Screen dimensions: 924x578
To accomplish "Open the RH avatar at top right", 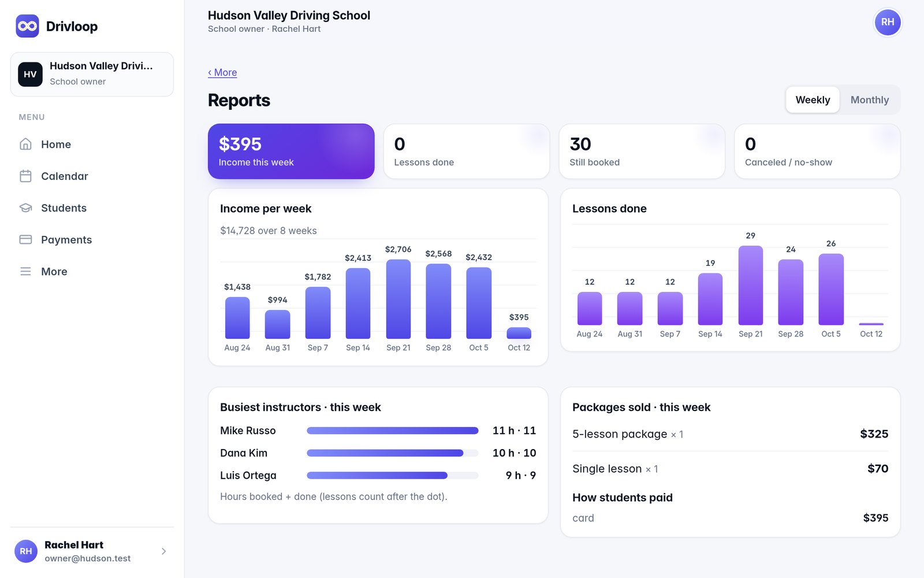I will pos(888,22).
